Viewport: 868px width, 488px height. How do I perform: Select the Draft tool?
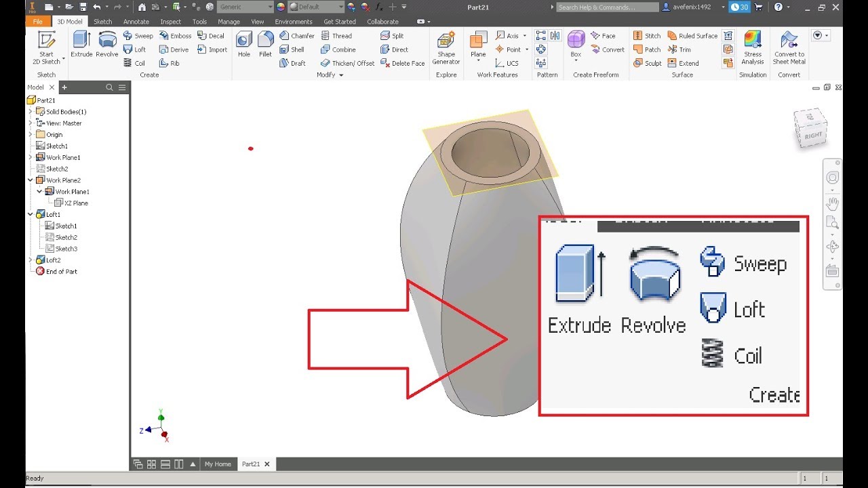pos(292,63)
